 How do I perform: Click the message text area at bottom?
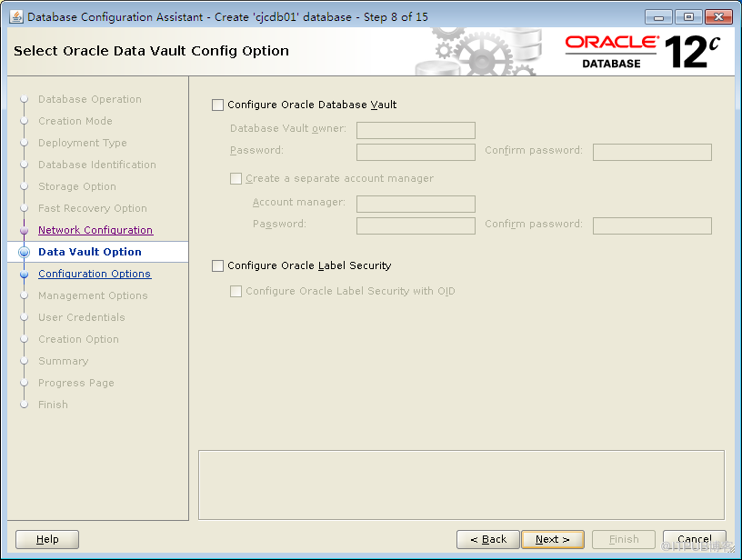(x=461, y=485)
